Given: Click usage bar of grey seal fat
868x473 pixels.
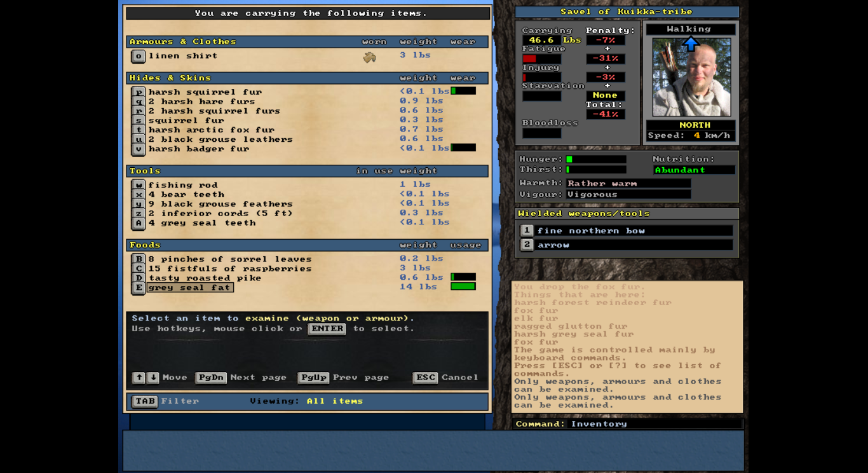Looking at the screenshot, I should 463,286.
